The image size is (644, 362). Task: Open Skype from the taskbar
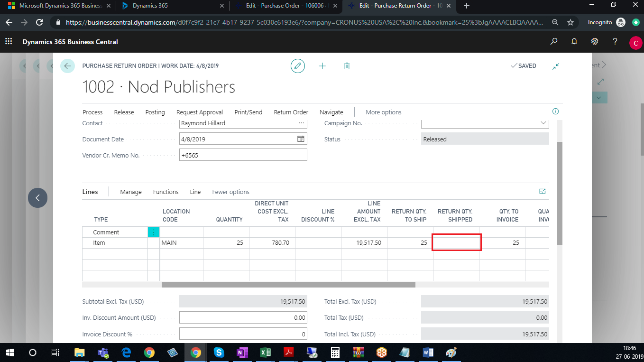coord(219,353)
